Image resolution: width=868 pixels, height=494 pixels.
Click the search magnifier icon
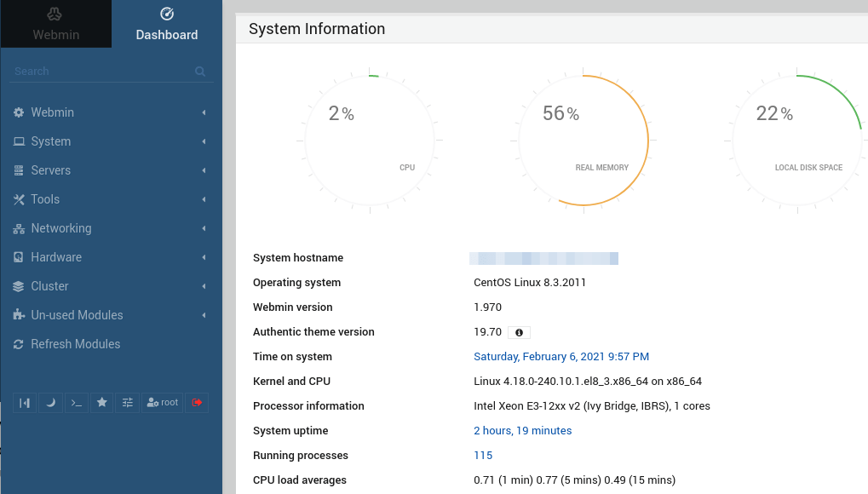coord(200,72)
